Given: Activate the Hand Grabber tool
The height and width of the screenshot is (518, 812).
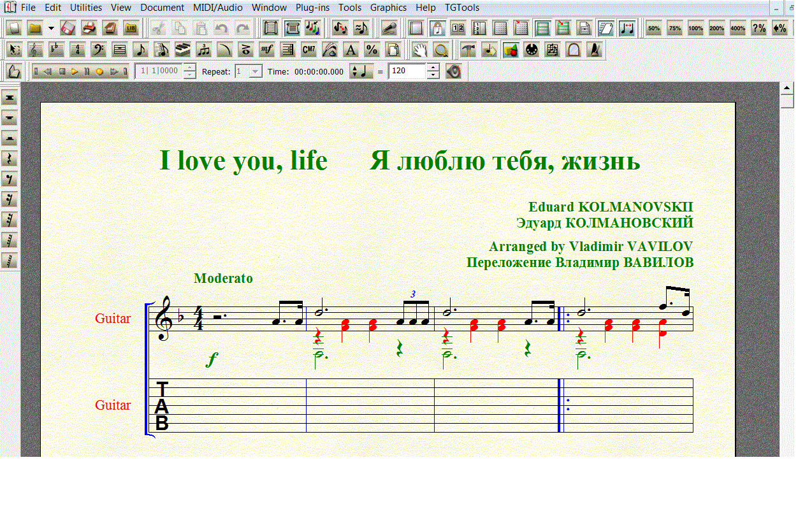Looking at the screenshot, I should tap(419, 50).
